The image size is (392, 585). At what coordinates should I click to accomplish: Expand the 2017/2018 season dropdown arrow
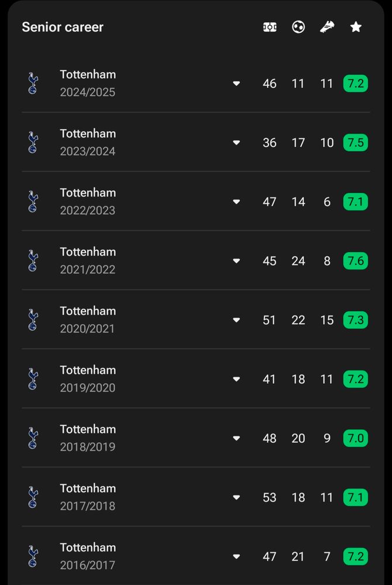tap(236, 497)
